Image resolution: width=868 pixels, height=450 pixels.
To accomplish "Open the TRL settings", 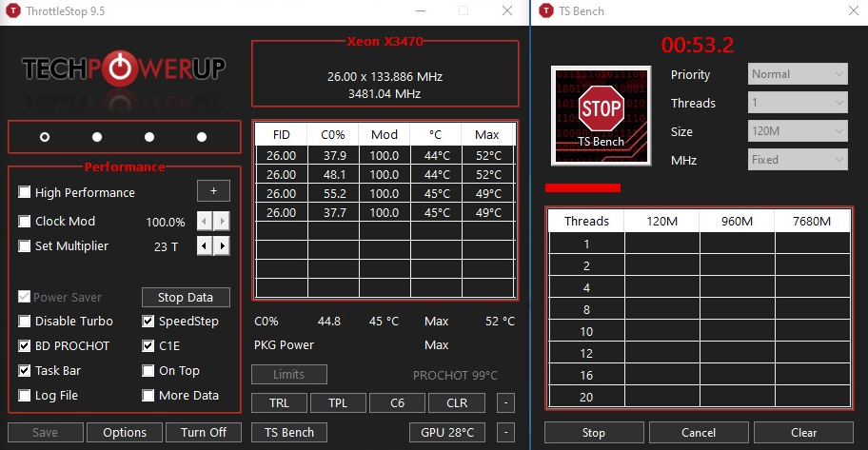I will pos(279,403).
